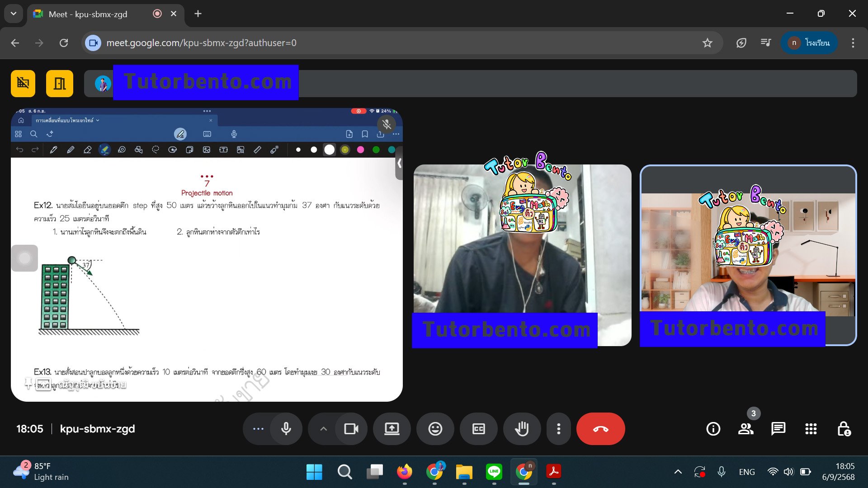
Task: Open the Chrome tab search dropdown
Action: tap(14, 14)
